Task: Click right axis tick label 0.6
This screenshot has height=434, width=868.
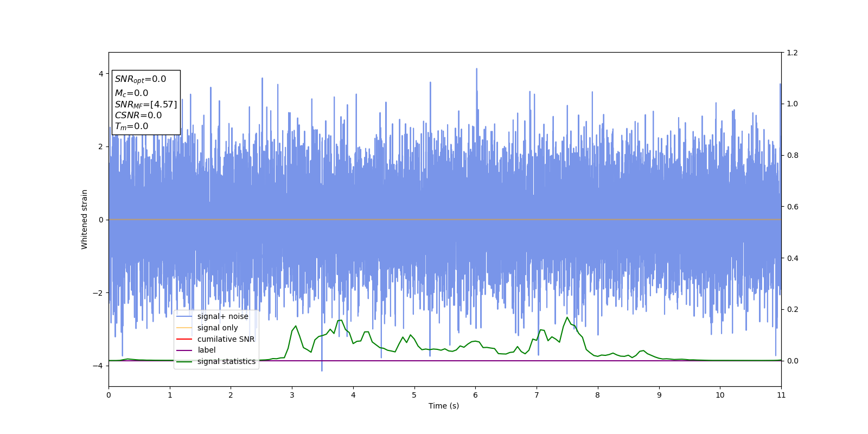Action: click(x=792, y=207)
